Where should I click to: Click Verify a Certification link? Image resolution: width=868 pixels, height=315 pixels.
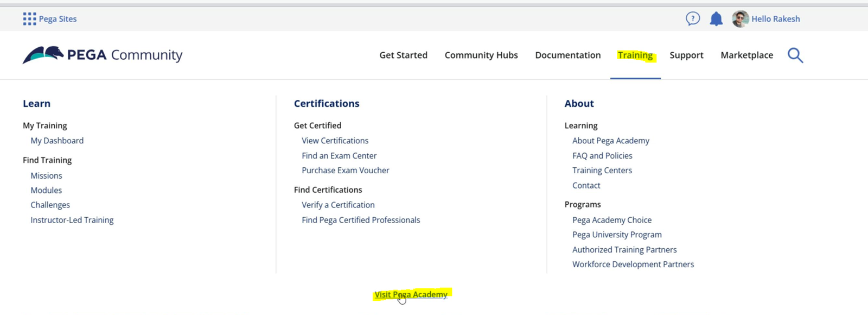[x=338, y=205]
